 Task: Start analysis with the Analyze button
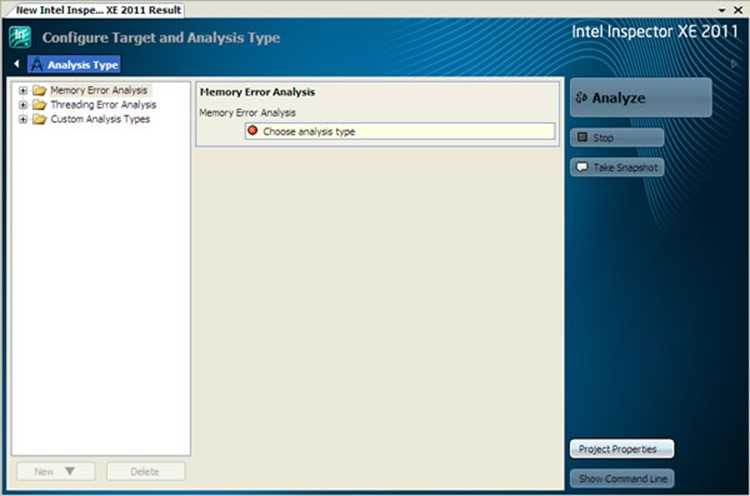click(641, 98)
